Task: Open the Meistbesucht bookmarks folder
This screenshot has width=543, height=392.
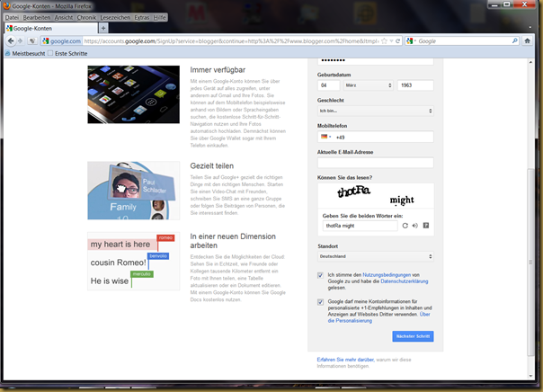Action: [25, 53]
